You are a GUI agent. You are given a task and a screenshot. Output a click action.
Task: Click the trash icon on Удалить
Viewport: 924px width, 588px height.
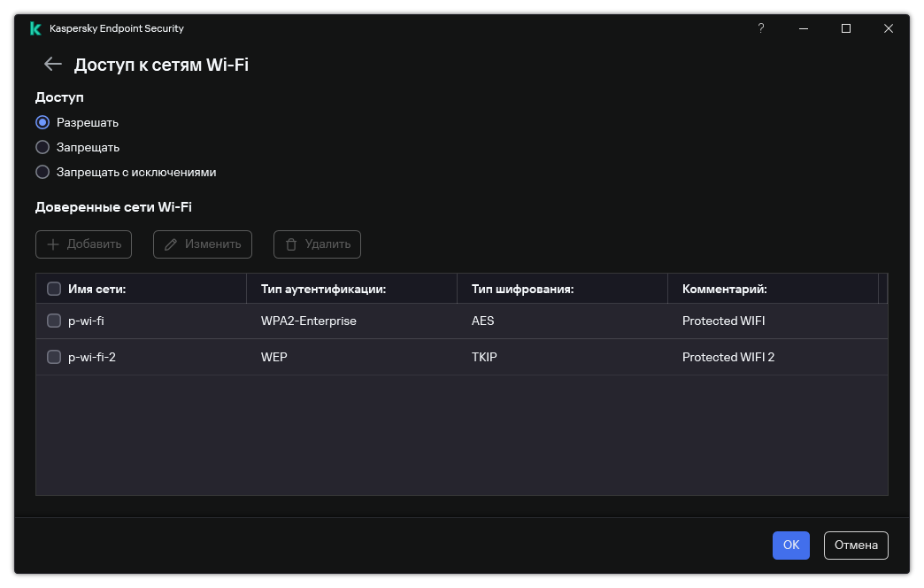click(291, 244)
